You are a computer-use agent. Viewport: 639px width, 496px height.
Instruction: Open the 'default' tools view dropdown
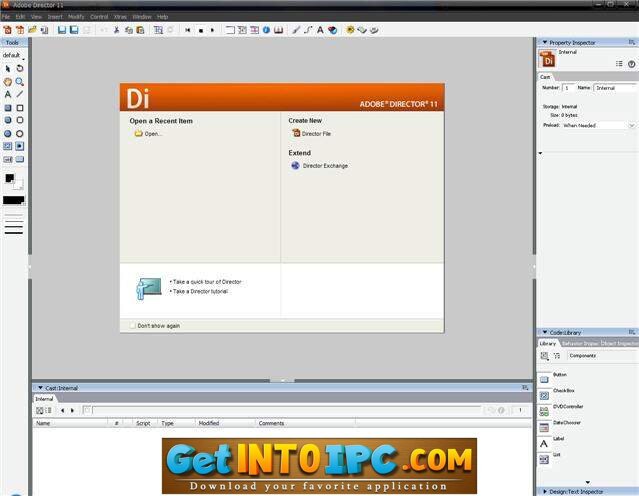13,55
